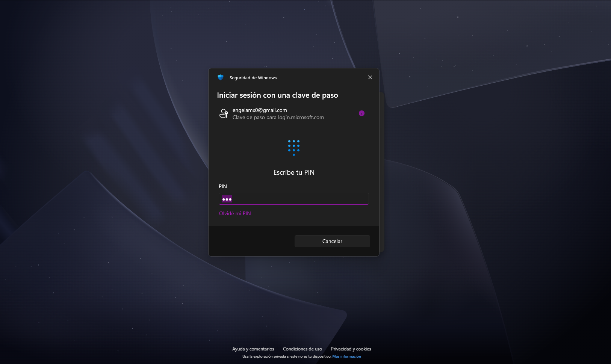Click the 'Escribe tu PIN' heading
This screenshot has height=364, width=611.
coord(294,172)
